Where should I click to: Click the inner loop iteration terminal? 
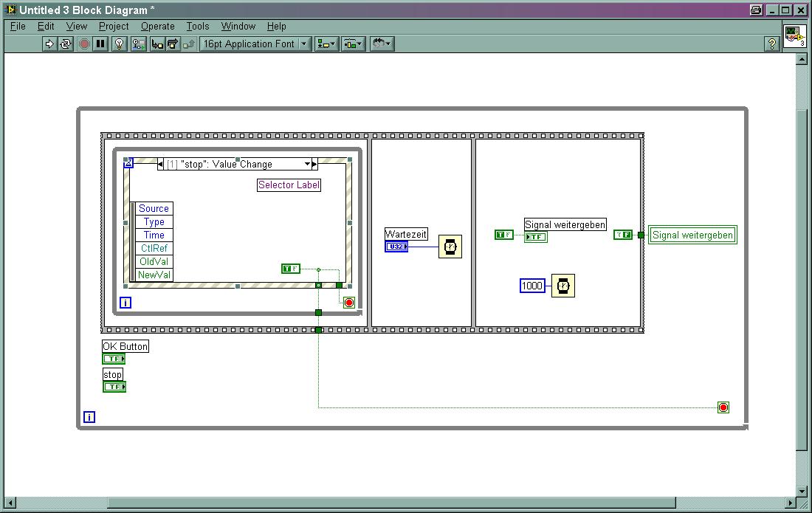click(x=125, y=303)
